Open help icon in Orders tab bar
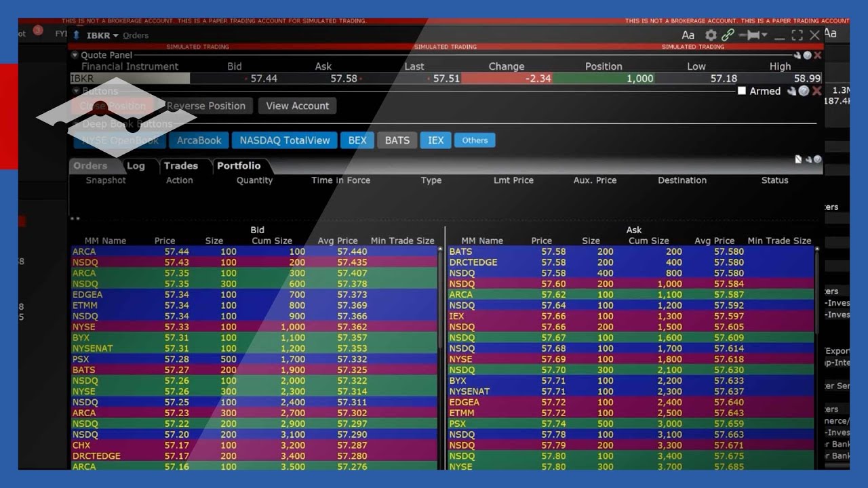This screenshot has width=868, height=488. (817, 160)
